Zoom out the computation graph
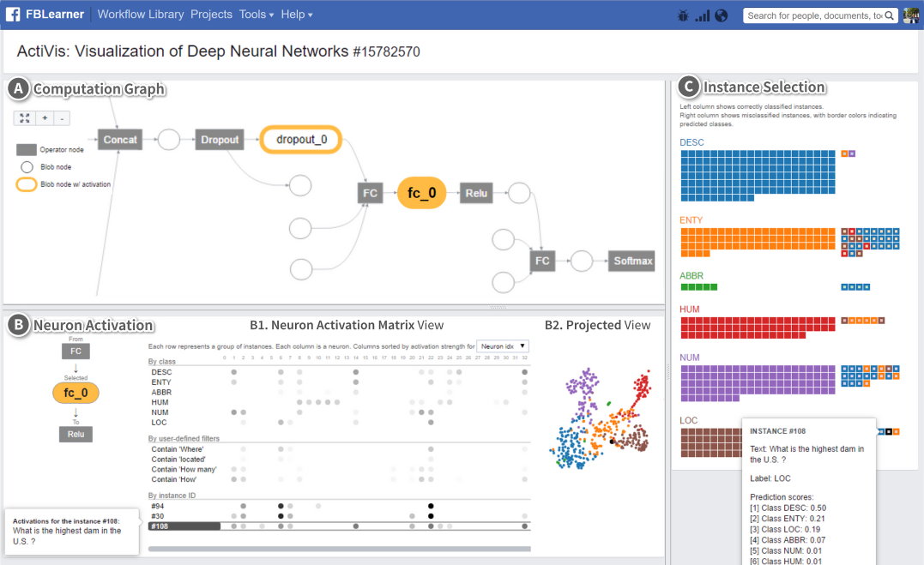This screenshot has width=924, height=565. tap(62, 118)
